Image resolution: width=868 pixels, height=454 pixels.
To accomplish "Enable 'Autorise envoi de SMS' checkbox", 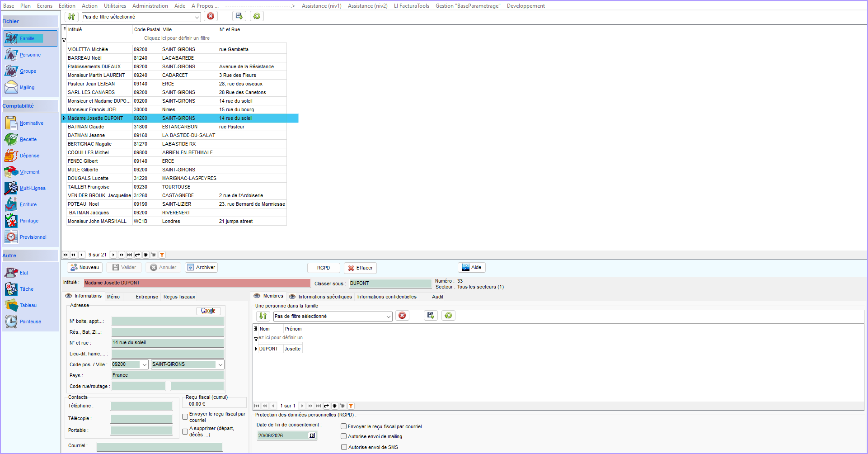I will (344, 447).
